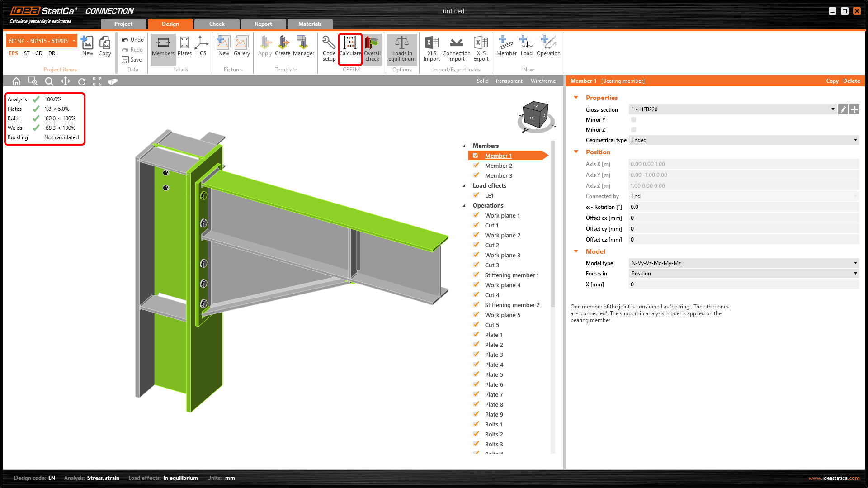Open the Code setup dialog
868x488 pixels.
point(329,48)
